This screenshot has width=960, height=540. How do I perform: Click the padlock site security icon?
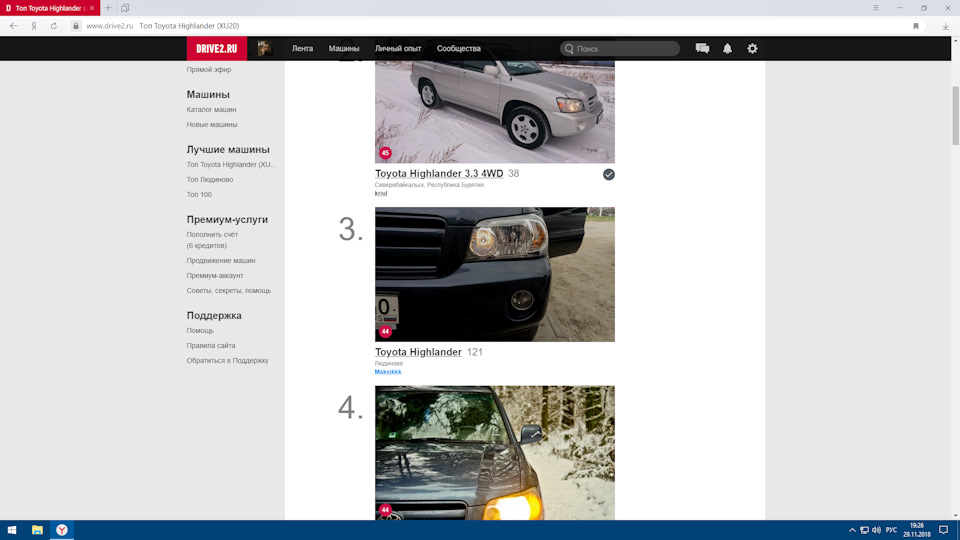click(76, 26)
